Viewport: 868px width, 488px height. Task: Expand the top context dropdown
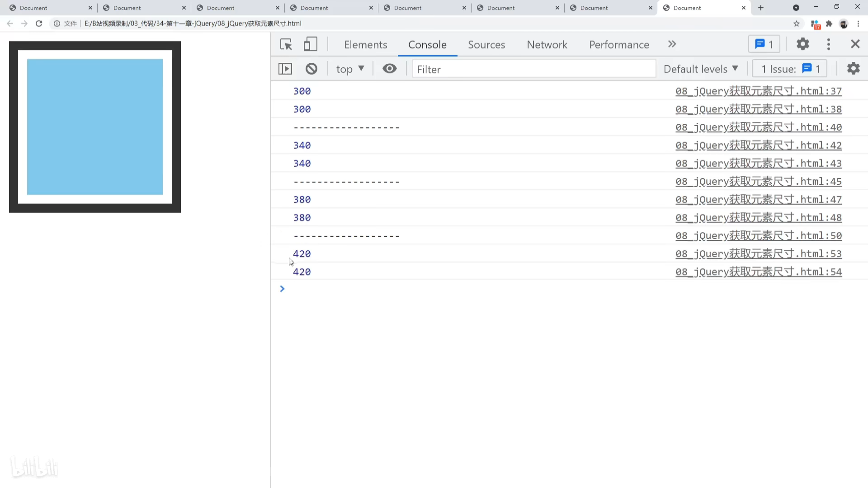(350, 69)
